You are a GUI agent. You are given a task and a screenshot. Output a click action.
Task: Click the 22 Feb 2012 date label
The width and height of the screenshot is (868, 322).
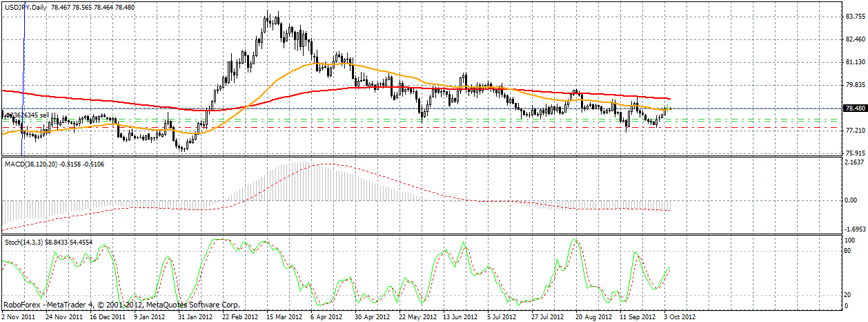click(240, 317)
